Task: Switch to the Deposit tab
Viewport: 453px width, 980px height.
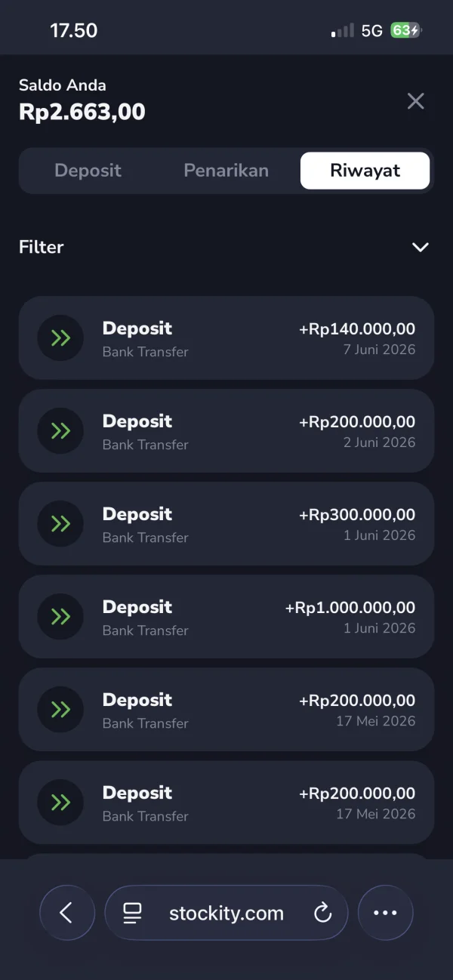Action: 88,171
